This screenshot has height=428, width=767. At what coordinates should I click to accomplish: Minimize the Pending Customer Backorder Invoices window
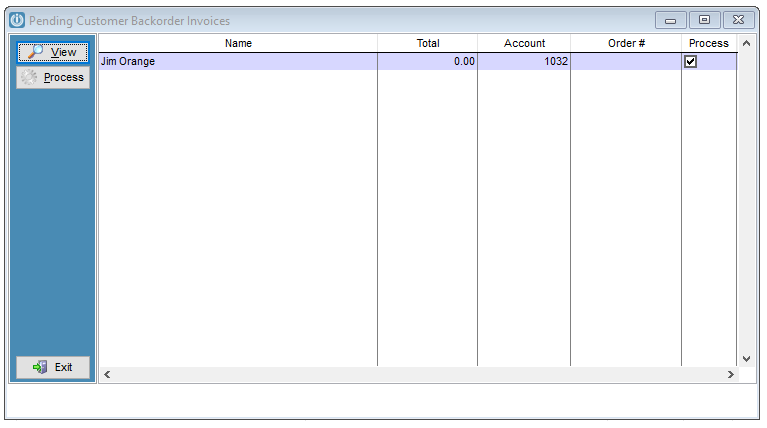(671, 20)
